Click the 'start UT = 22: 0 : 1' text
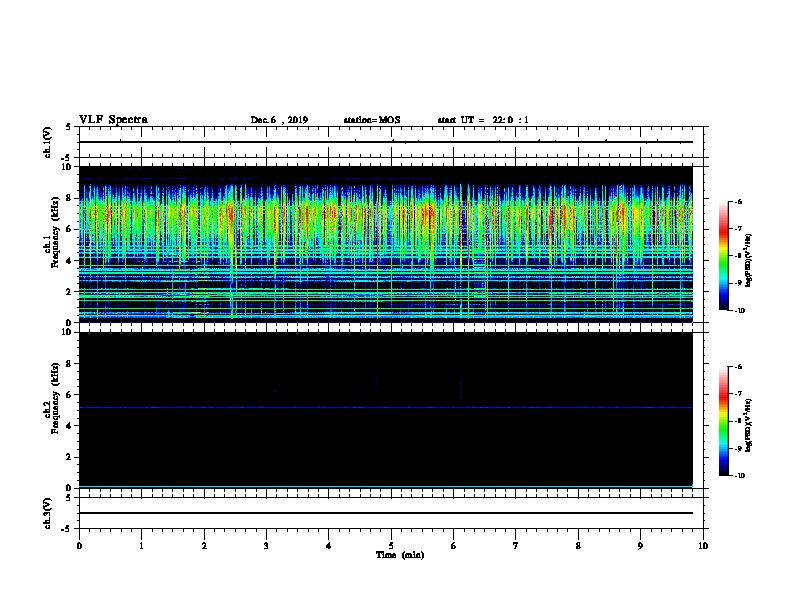Screen dimensions: 792x612 click(483, 120)
